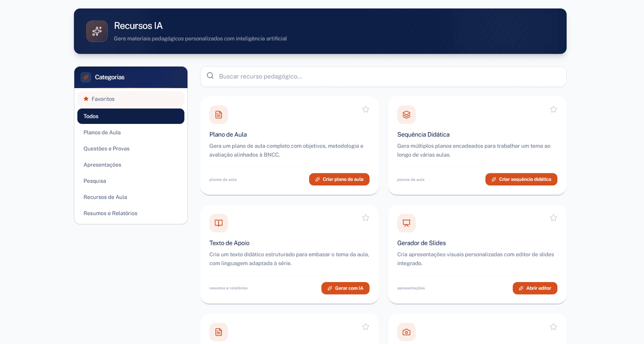This screenshot has height=344, width=644.
Task: Click the layers icon on Sequência Didática card
Action: coord(407,115)
